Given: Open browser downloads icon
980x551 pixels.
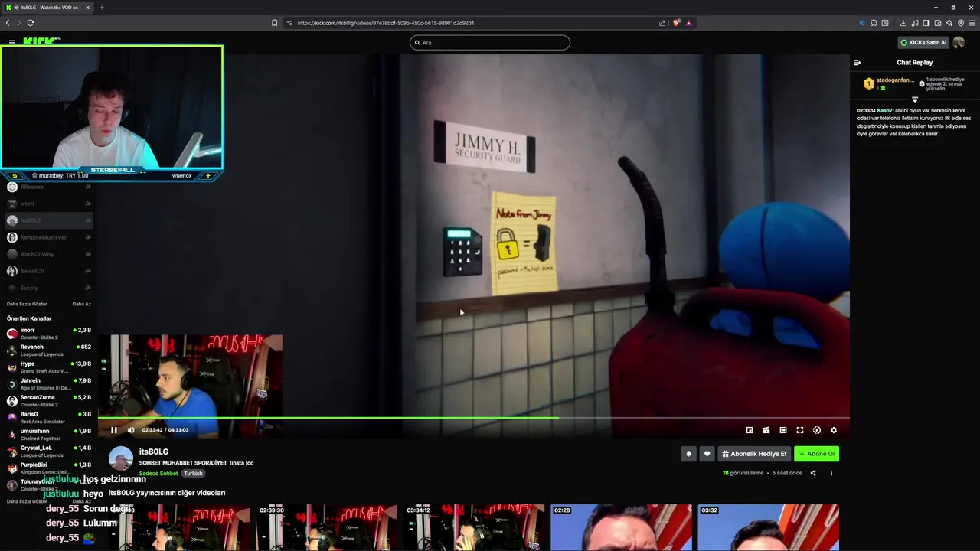Looking at the screenshot, I should point(903,23).
